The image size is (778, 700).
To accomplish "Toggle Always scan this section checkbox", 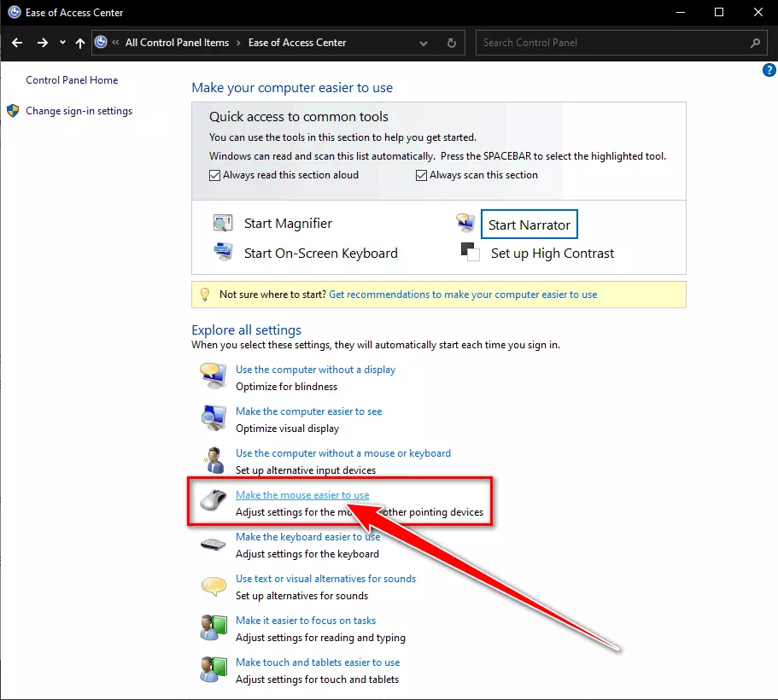I will pyautogui.click(x=421, y=175).
